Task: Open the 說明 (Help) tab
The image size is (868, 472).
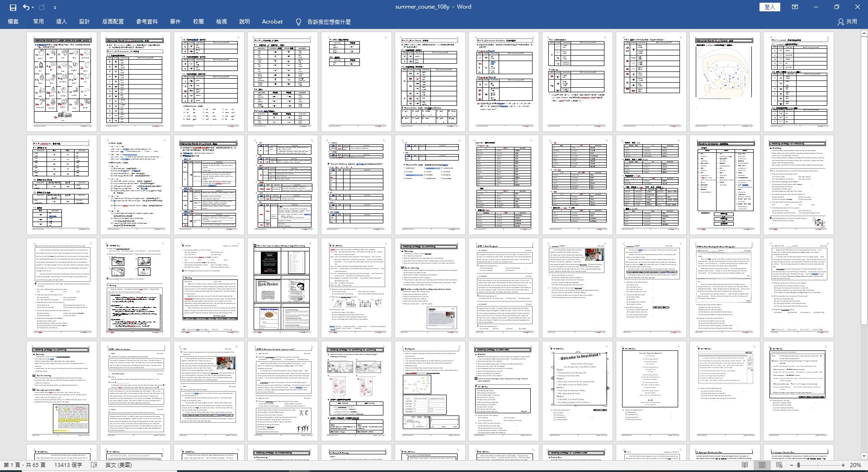Action: pyautogui.click(x=245, y=22)
